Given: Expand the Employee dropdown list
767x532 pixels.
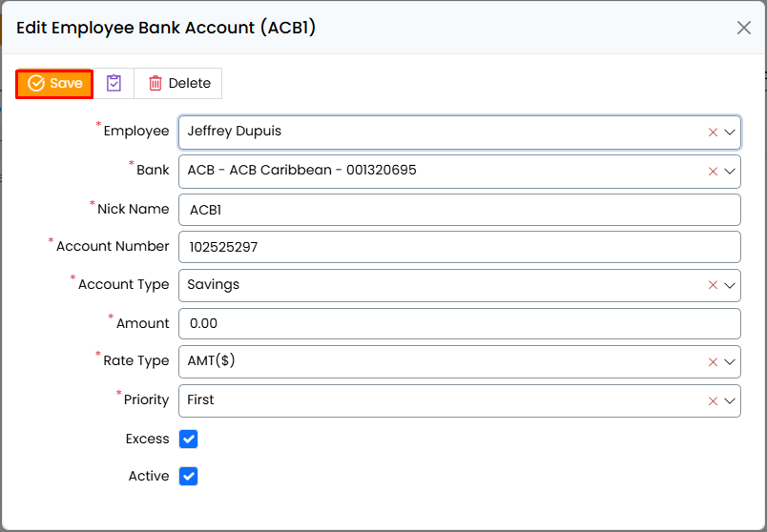Looking at the screenshot, I should pos(731,133).
